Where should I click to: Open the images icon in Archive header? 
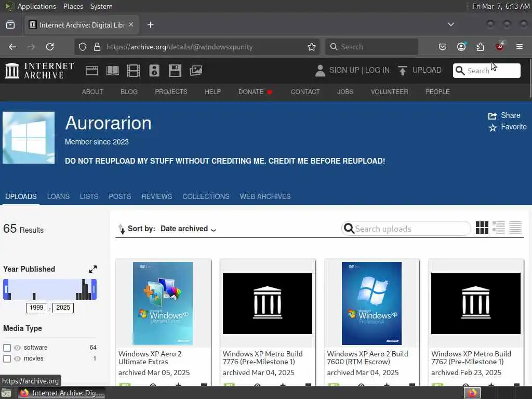pos(196,71)
